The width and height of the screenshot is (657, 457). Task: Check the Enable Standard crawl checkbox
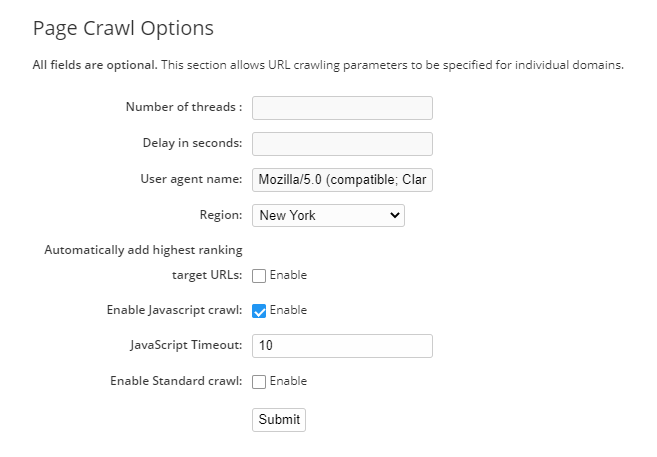(x=259, y=382)
